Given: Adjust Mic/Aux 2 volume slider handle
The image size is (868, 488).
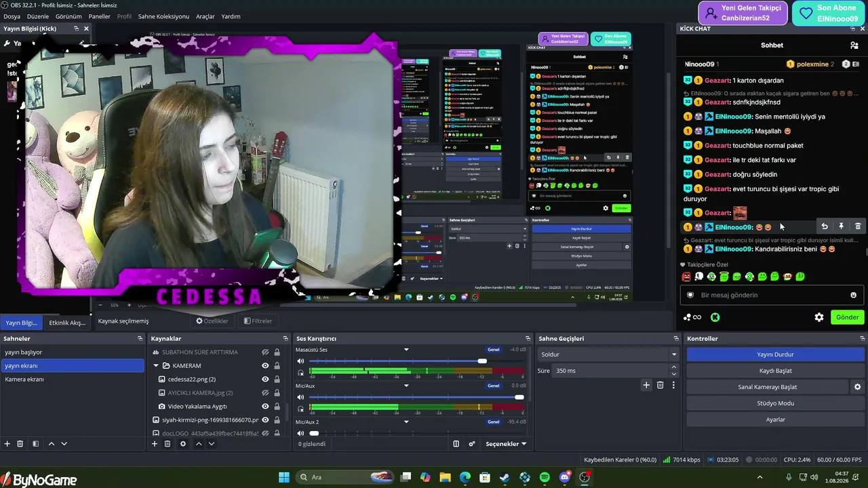Looking at the screenshot, I should 314,433.
